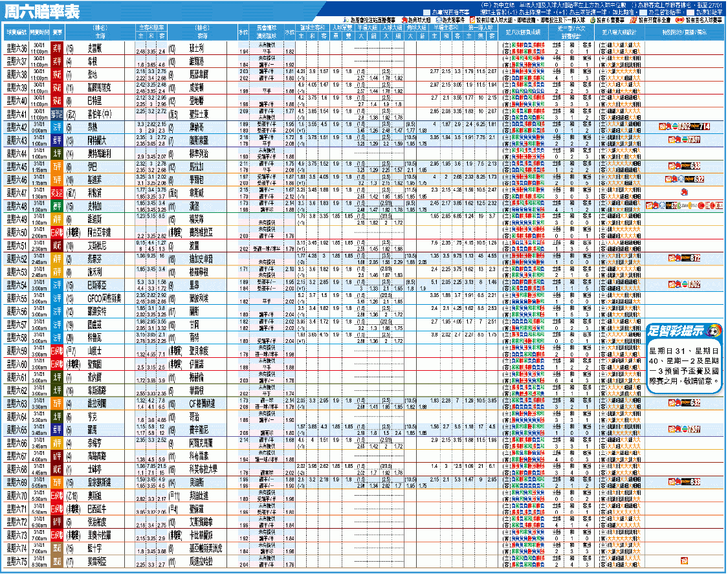The width and height of the screenshot is (728, 574).
Task: Click the pink swatch beside 為澳彩賠率
Action: point(690,12)
